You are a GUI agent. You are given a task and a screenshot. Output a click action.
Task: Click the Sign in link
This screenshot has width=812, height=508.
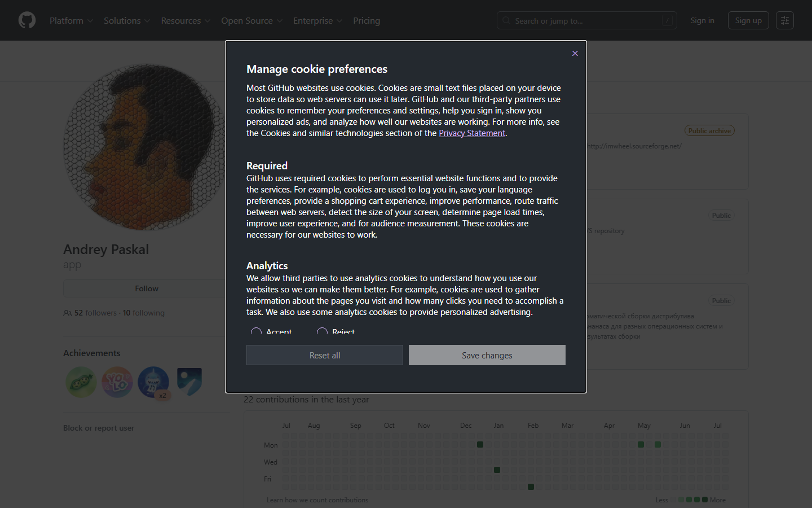coord(702,20)
